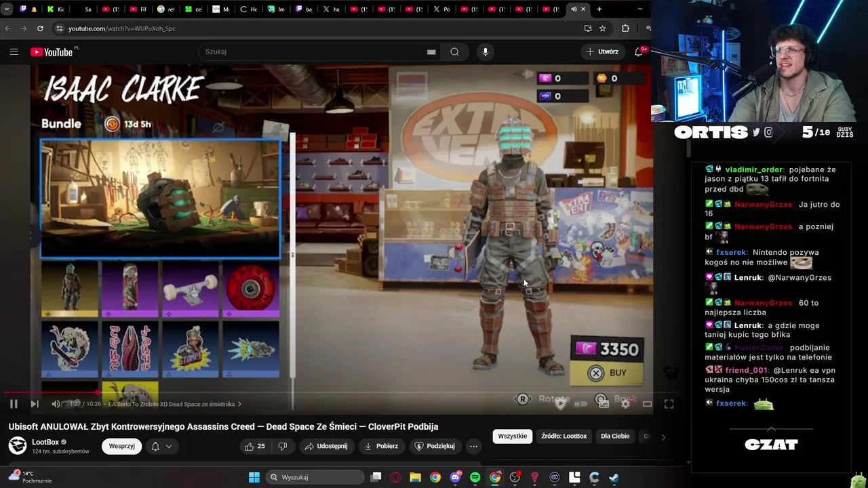Toggle the autoplay switch in player
This screenshot has height=488, width=868.
click(x=580, y=403)
